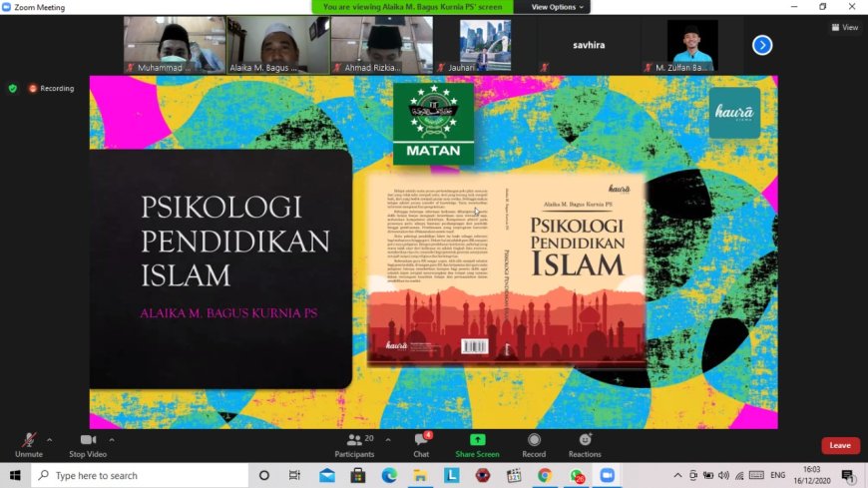The image size is (868, 488).
Task: Switch layout with the View button
Action: 845,27
